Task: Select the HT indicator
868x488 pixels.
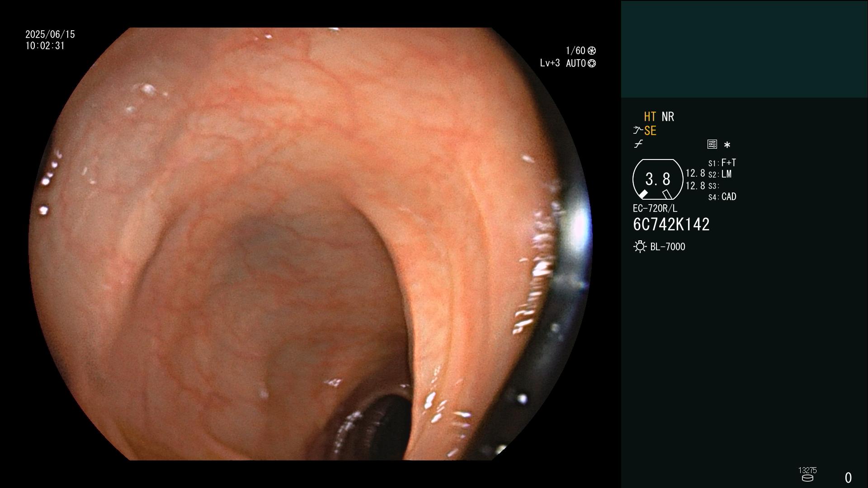Action: 650,117
